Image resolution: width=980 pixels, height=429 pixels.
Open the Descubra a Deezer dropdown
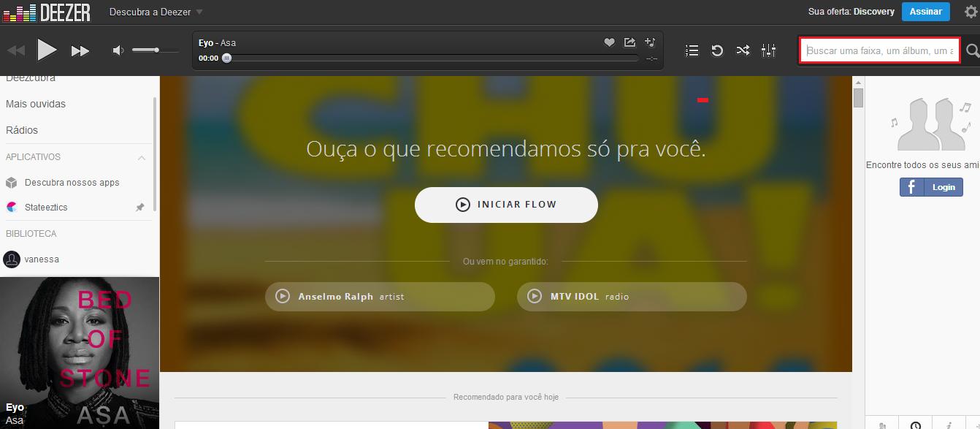click(x=156, y=12)
